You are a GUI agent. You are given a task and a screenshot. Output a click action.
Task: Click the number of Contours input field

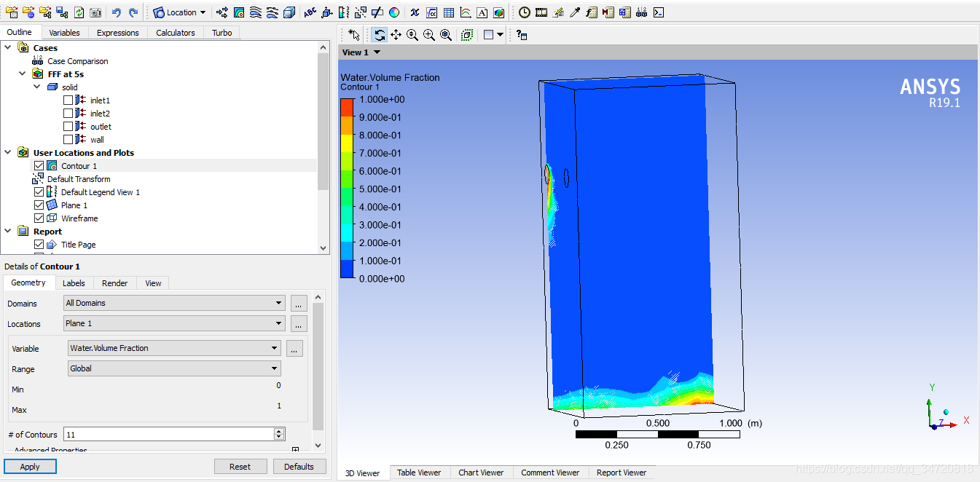tap(168, 434)
